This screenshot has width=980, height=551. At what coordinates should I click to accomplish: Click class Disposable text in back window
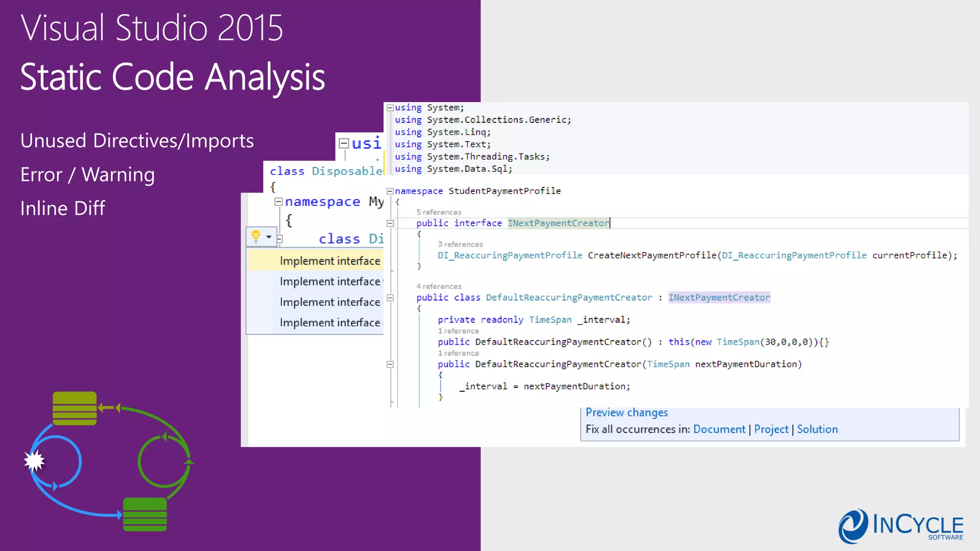pyautogui.click(x=326, y=171)
